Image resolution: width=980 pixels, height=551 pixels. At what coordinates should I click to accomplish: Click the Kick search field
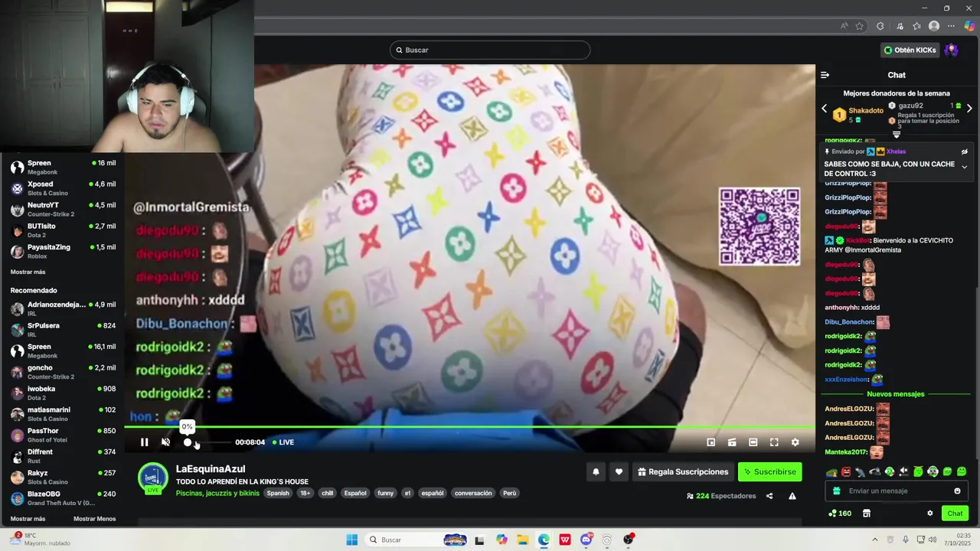(490, 50)
